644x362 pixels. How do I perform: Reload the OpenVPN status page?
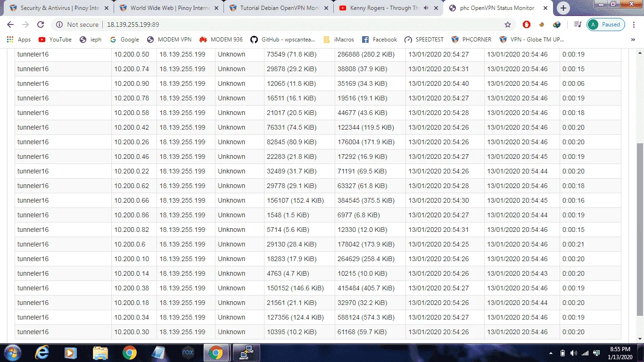point(41,25)
